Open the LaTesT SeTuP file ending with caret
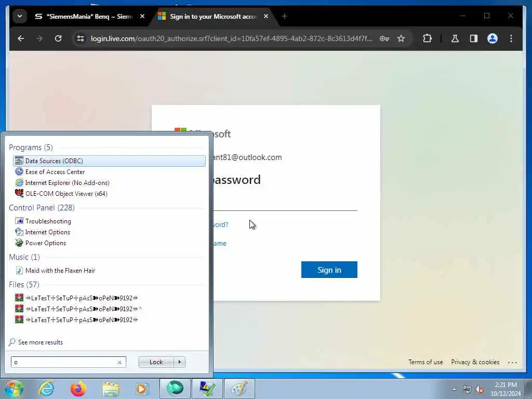 (x=109, y=309)
